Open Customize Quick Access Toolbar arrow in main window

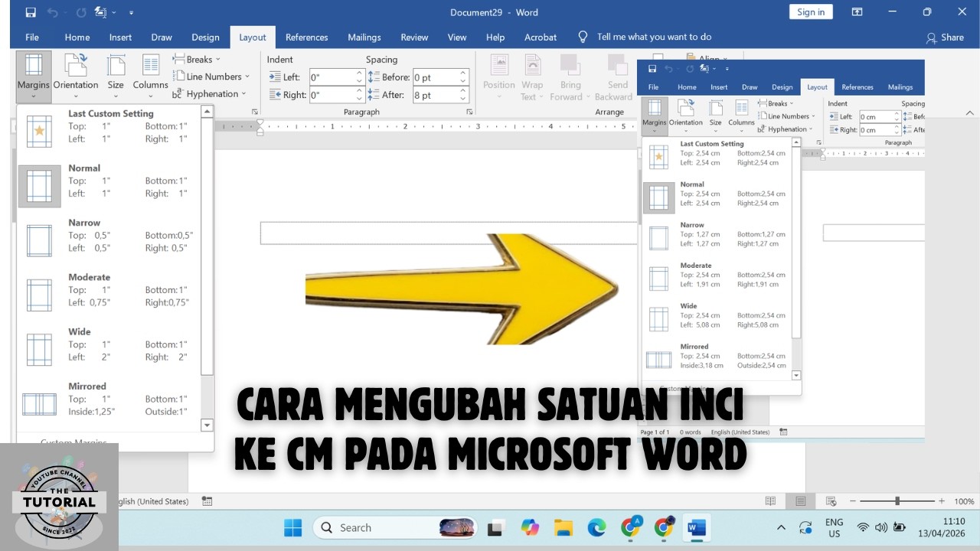pos(132,12)
